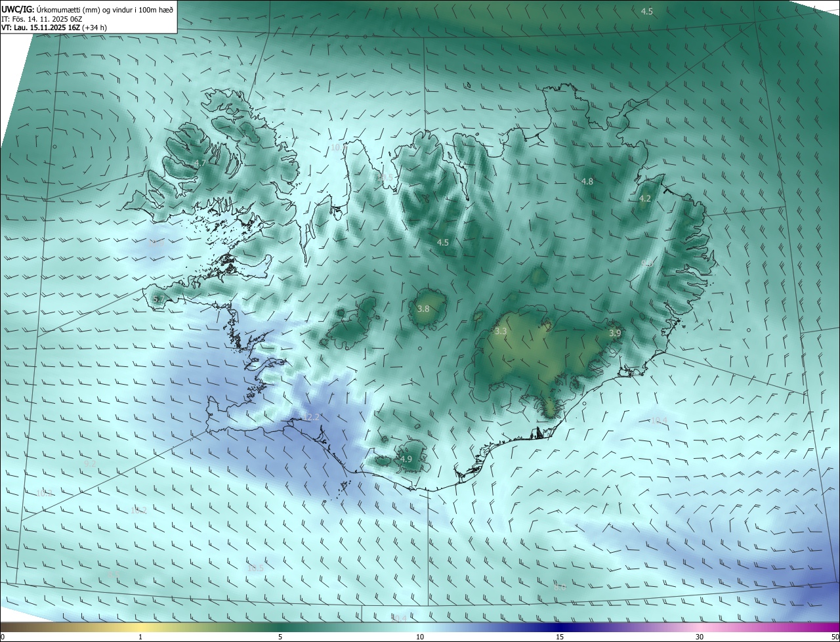This screenshot has height=642, width=840.
Task: Click the 3.9 value on eastern Vatnajökull
Action: coord(615,333)
